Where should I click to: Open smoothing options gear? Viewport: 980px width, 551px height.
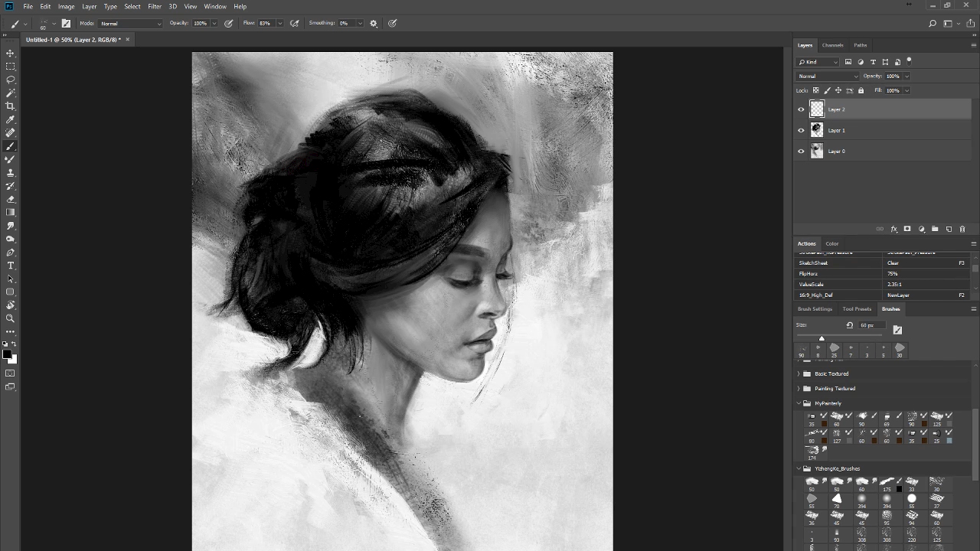[x=374, y=24]
